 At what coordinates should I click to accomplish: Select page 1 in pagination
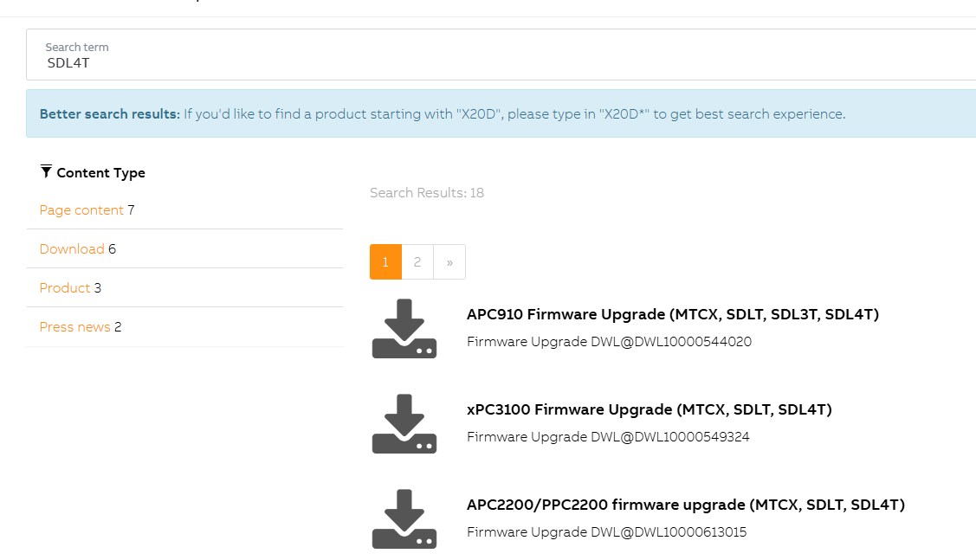385,262
